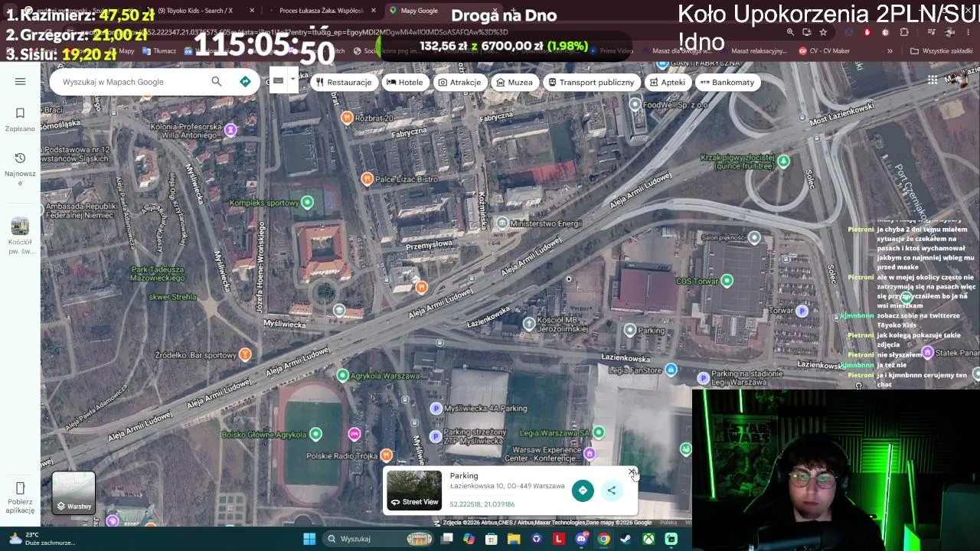Select the Agrykola Warszawa map pin

point(342,376)
